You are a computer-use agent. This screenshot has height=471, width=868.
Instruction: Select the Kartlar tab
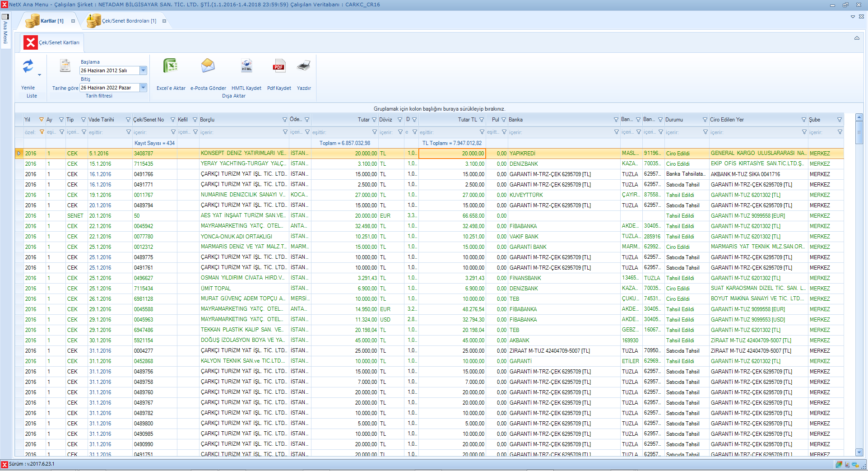pos(51,21)
